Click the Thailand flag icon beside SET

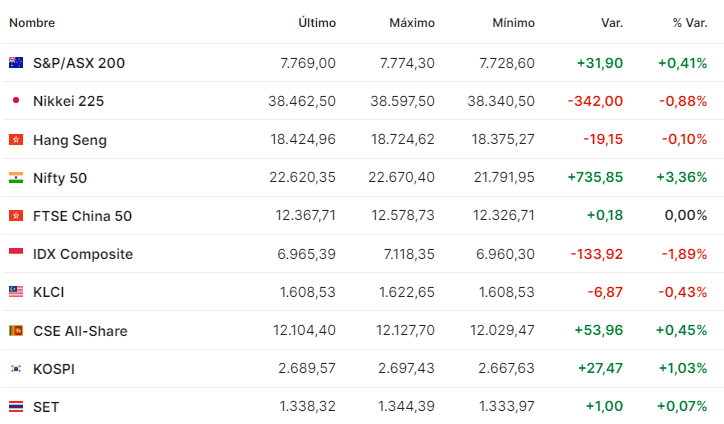(x=16, y=407)
